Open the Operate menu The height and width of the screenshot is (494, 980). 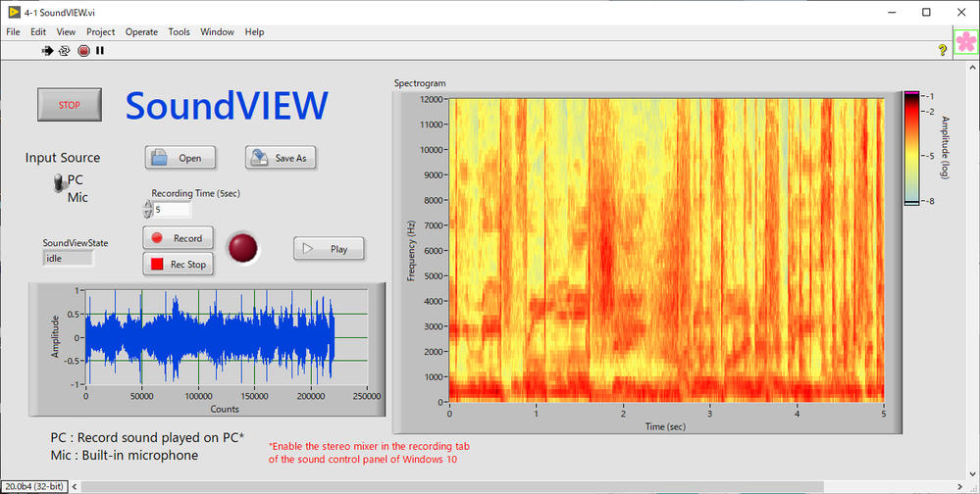tap(141, 31)
